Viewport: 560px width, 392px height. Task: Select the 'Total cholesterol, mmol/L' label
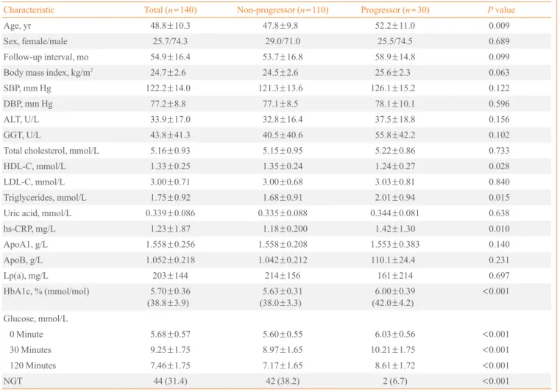(51, 151)
